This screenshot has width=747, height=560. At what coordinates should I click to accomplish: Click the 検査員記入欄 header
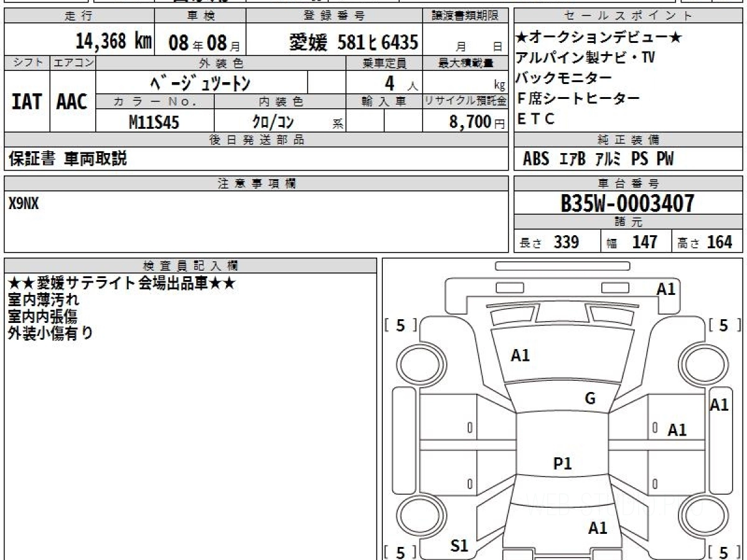point(190,266)
